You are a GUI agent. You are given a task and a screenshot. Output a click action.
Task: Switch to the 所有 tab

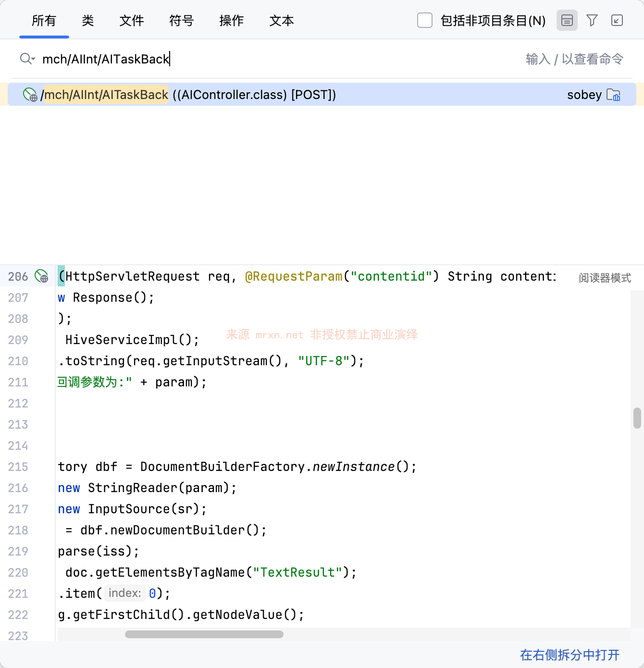click(44, 21)
